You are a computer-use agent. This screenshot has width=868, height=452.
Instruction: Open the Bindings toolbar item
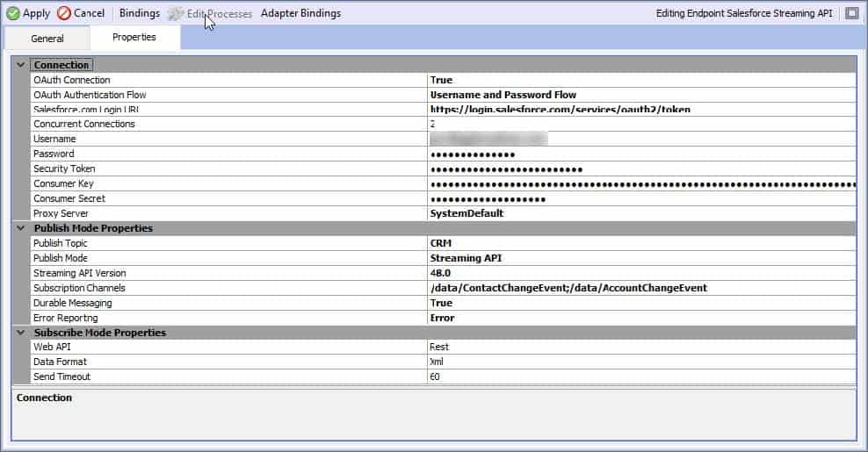(x=140, y=13)
